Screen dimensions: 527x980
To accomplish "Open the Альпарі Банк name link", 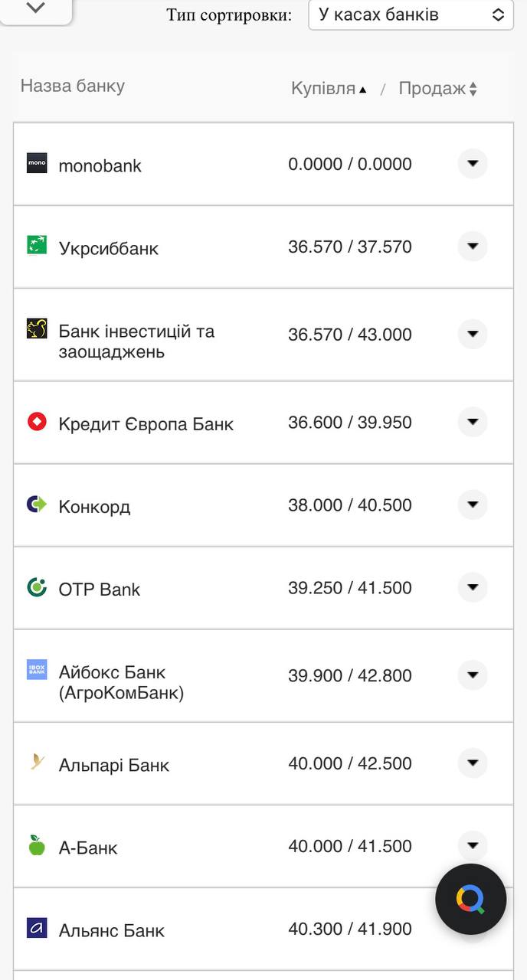I will click(x=114, y=765).
